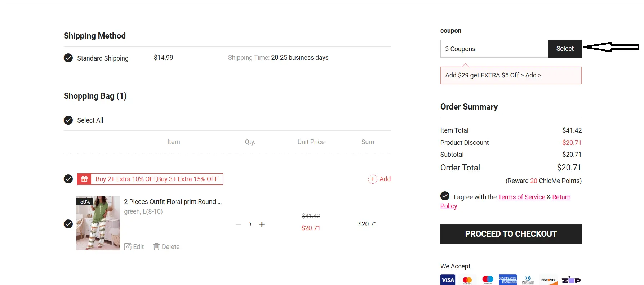
Task: Click the 3 Coupons input field
Action: click(494, 49)
